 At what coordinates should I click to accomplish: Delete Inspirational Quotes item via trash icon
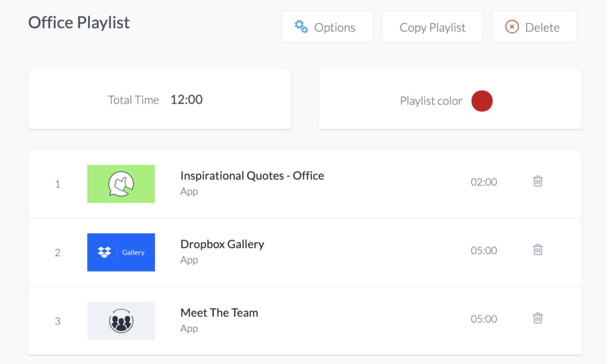[x=538, y=181]
